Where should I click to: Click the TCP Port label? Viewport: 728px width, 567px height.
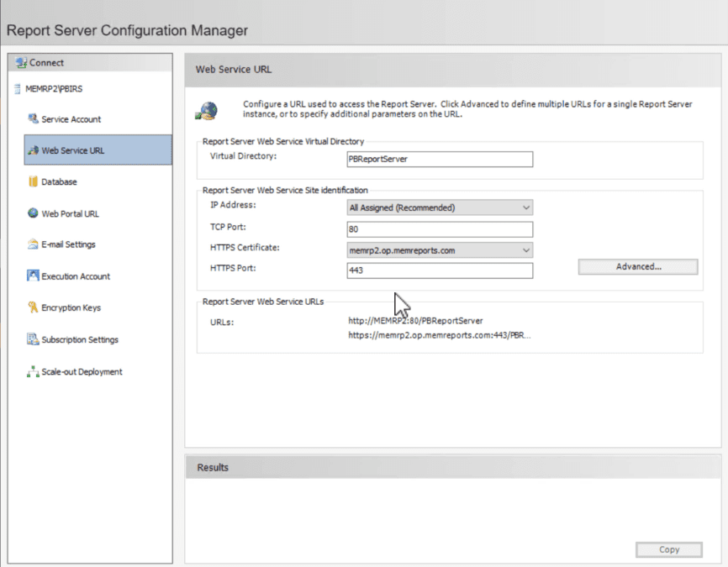coord(228,227)
